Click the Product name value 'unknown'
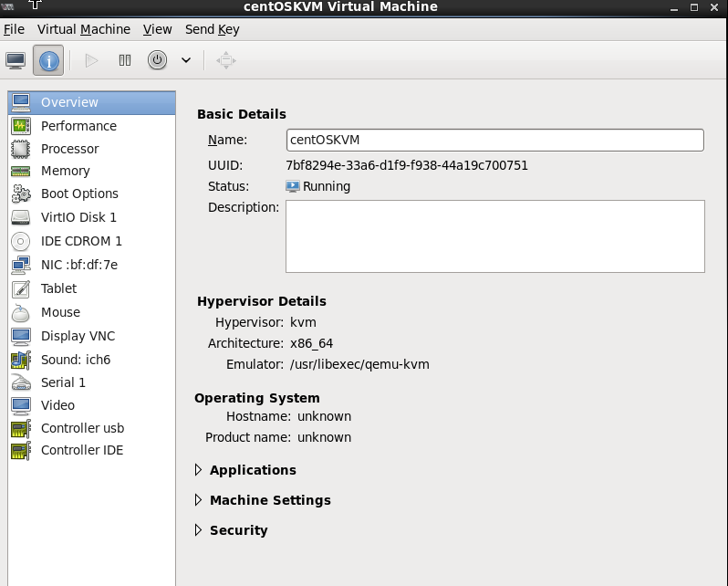 [x=324, y=438]
